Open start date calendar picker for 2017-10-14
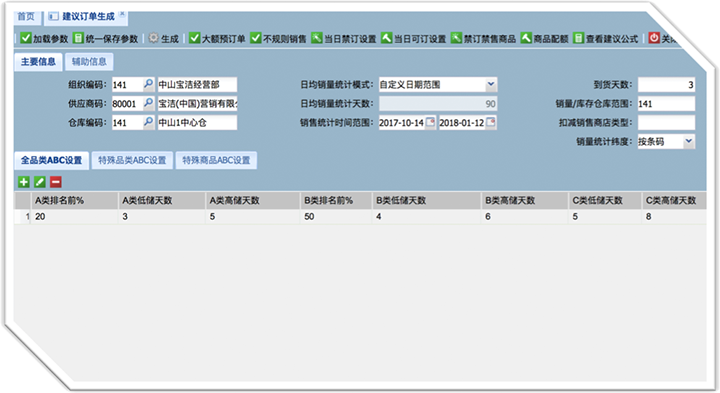The height and width of the screenshot is (393, 720). coord(430,123)
